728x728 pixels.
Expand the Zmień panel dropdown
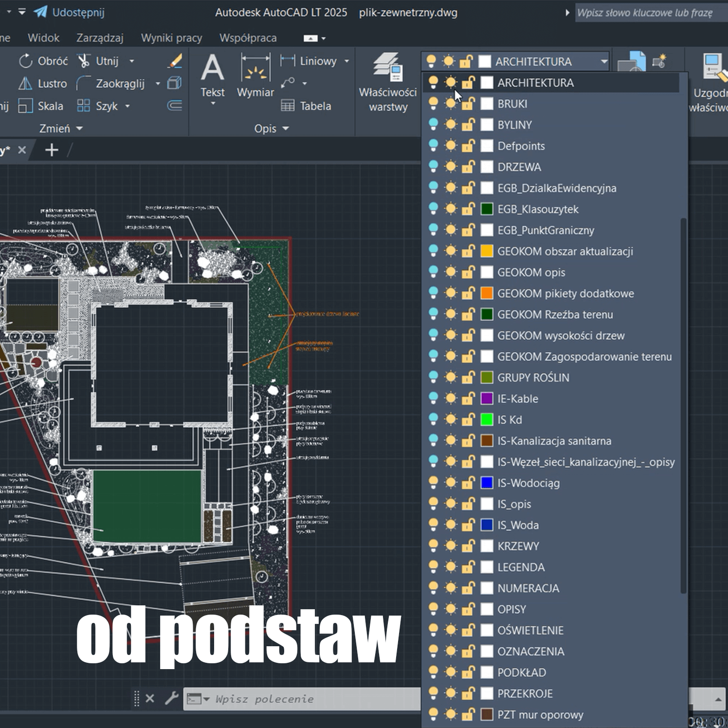[61, 128]
